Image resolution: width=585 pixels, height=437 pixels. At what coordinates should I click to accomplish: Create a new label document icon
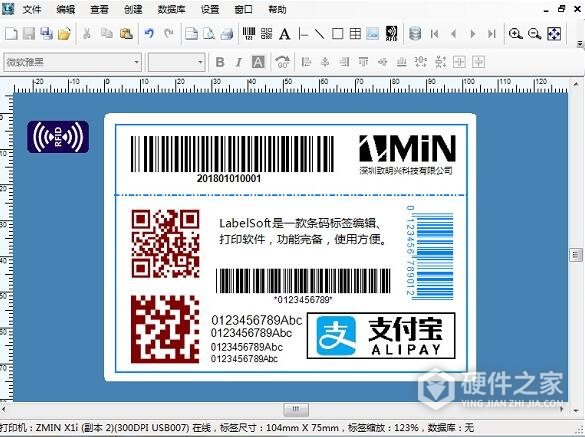(x=11, y=34)
